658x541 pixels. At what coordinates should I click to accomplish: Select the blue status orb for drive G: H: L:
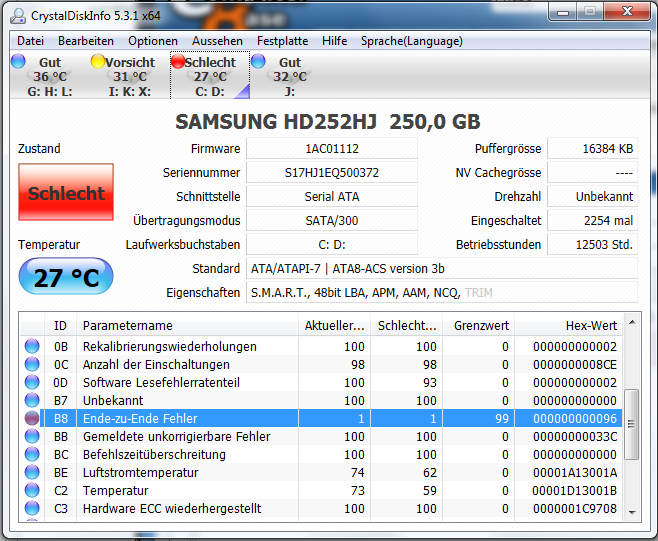[18, 61]
